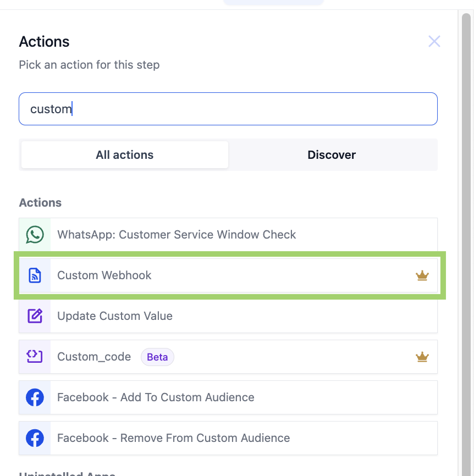The image size is (474, 476).
Task: Open the Discover tab
Action: [332, 155]
